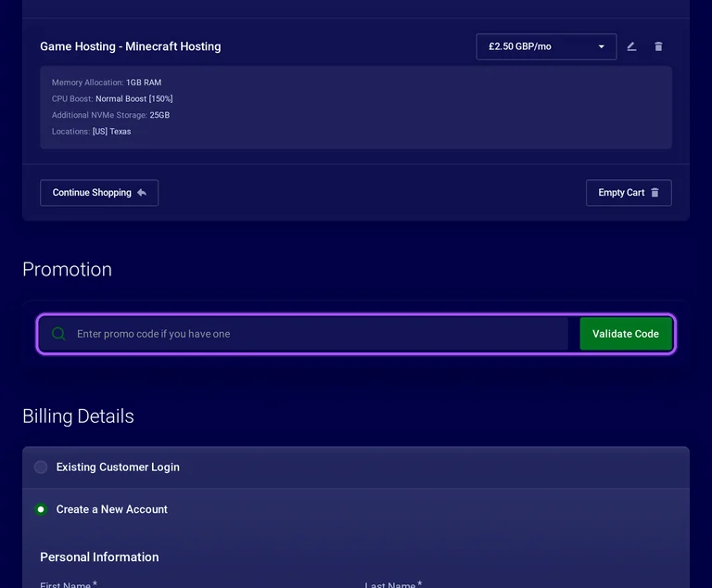This screenshot has width=712, height=588.
Task: Click the Empty Cart button
Action: [x=629, y=193]
